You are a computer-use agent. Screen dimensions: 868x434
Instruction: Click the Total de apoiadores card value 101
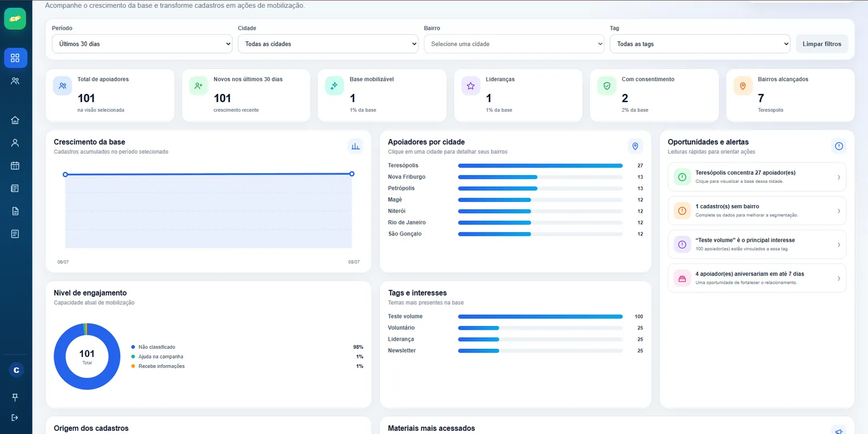(86, 98)
